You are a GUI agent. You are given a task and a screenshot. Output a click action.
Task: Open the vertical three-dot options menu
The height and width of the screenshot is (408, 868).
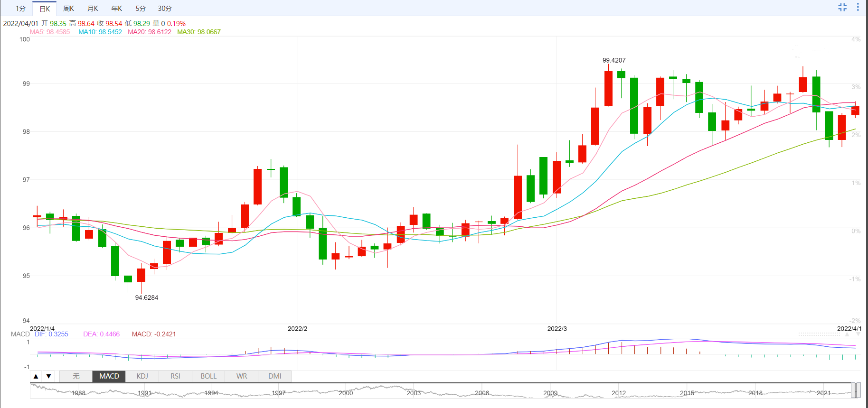coord(858,7)
